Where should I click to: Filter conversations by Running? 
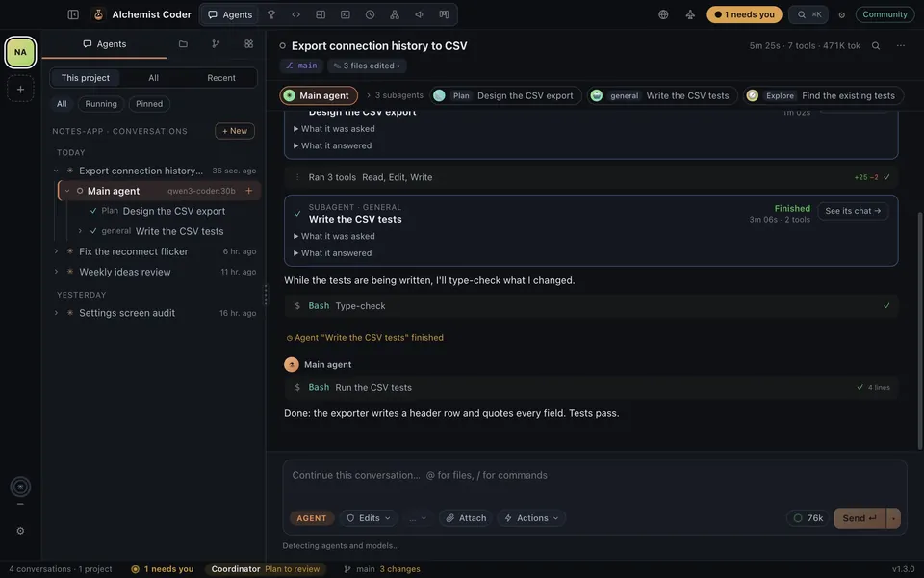[101, 104]
